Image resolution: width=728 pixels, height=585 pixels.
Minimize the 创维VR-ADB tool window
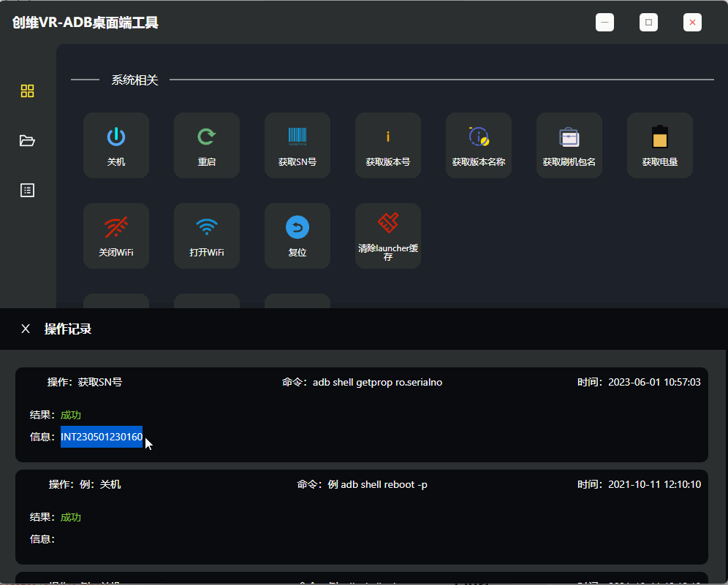(604, 22)
